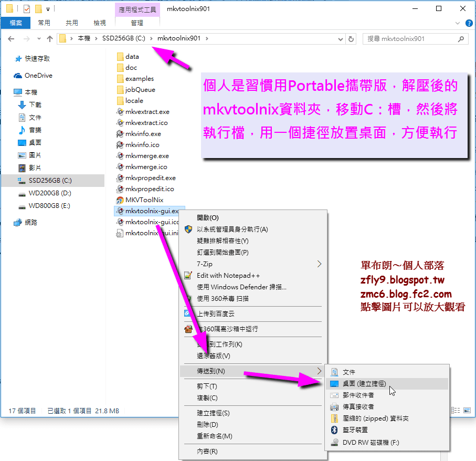476x461 pixels.
Task: Go up one folder level
Action: click(50, 39)
